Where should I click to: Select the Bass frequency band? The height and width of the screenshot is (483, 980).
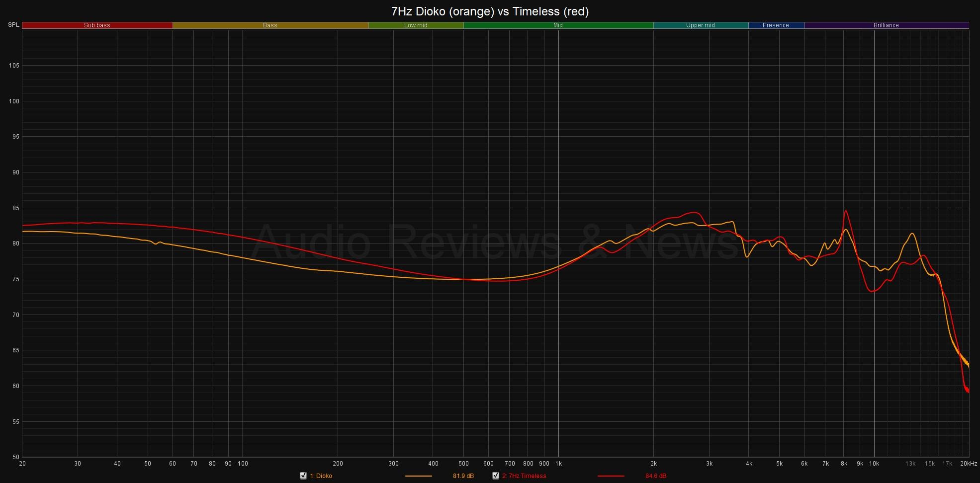point(270,25)
